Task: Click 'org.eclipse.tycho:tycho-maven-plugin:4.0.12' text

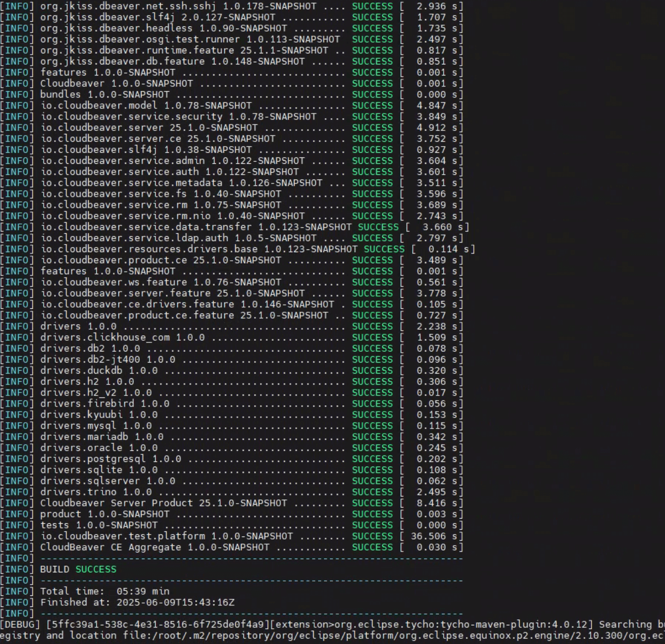Action: point(462,625)
